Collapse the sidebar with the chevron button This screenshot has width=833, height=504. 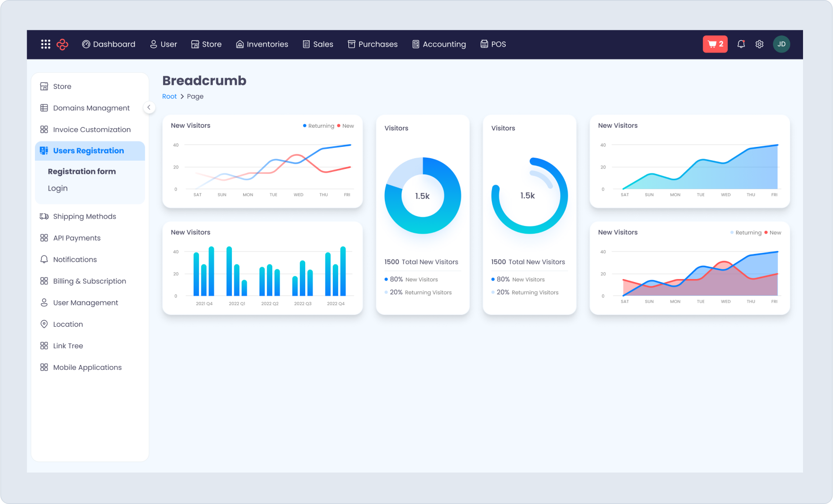[x=149, y=108]
